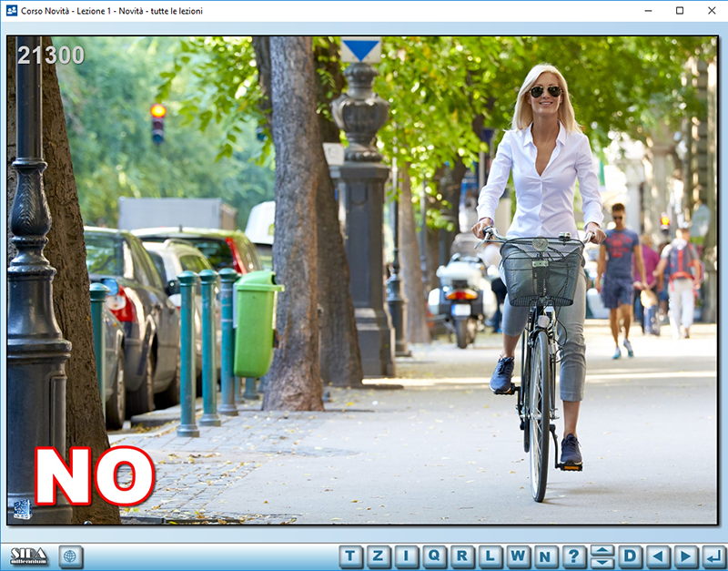Image resolution: width=728 pixels, height=571 pixels.
Task: Click the slide number 21300 label
Action: tap(51, 56)
